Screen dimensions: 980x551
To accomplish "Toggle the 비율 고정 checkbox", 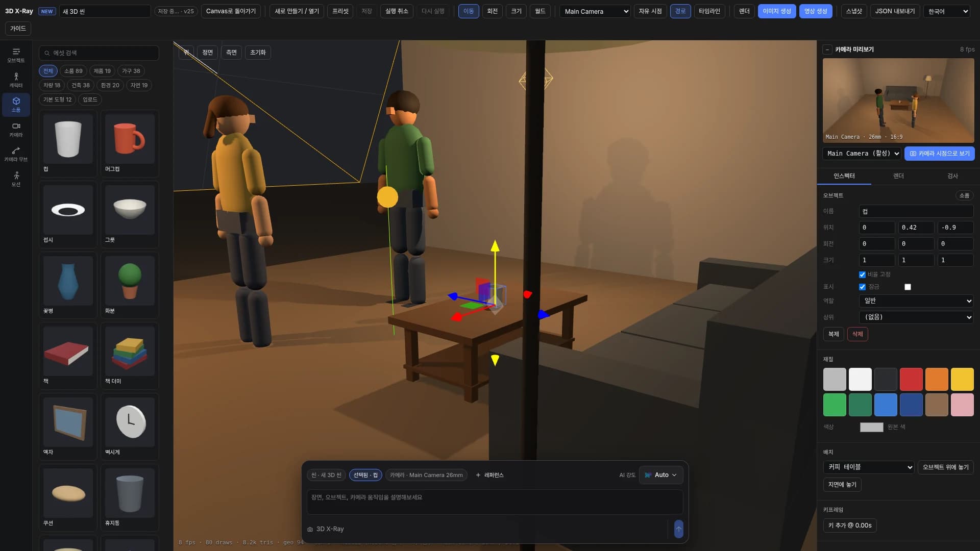I will tap(862, 274).
